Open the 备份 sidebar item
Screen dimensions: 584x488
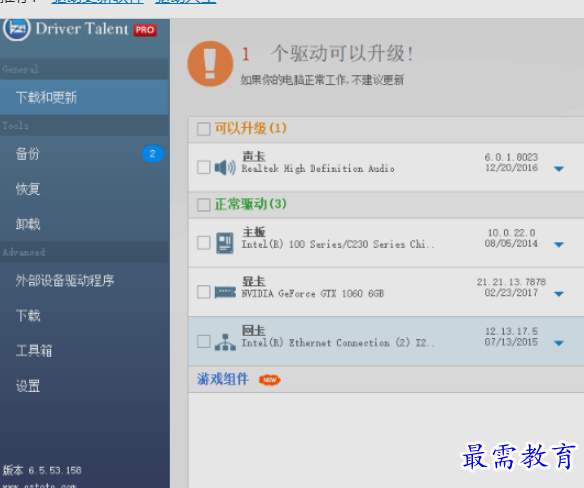point(85,153)
